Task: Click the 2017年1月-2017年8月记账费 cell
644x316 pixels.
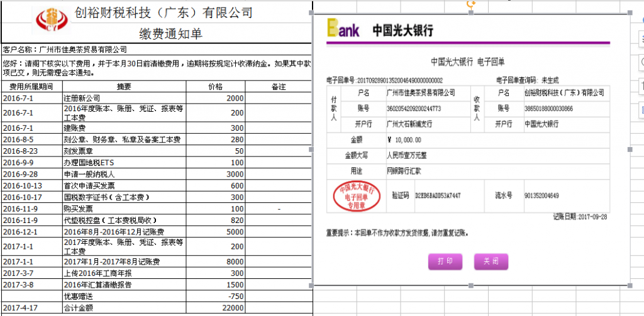Action: [125, 261]
